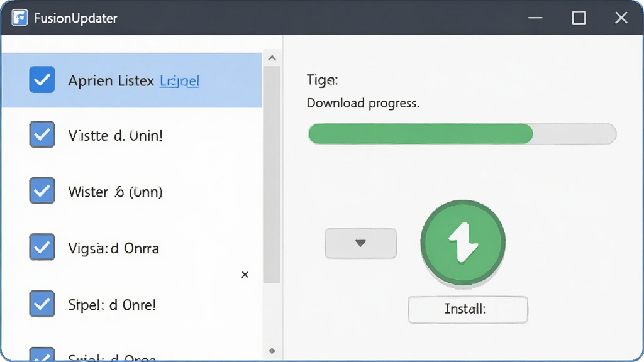Uncheck the Aprien Listex checkbox

point(42,79)
